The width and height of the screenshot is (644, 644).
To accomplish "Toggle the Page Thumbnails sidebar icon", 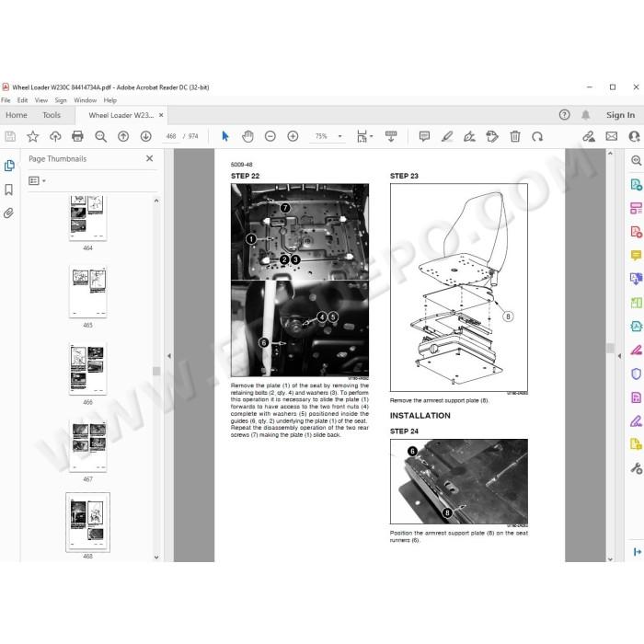I will [9, 166].
